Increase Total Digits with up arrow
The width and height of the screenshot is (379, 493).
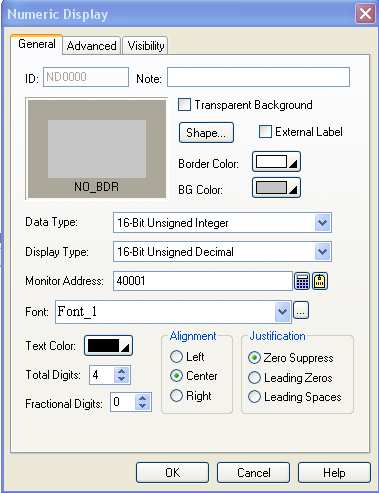point(122,371)
